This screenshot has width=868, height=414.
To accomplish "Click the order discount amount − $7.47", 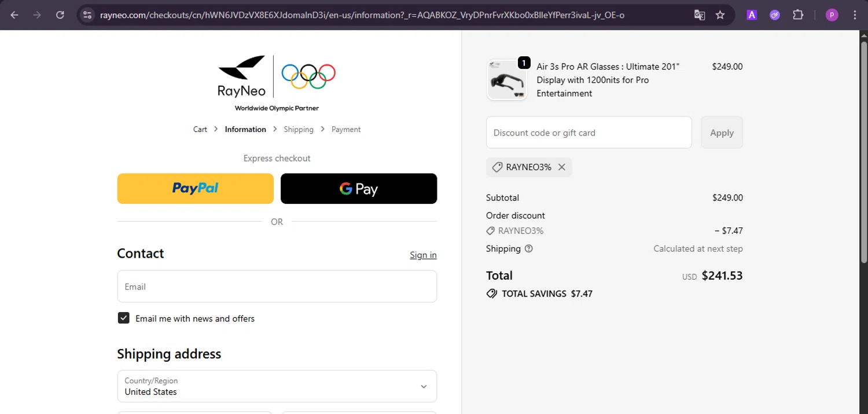I will [x=729, y=230].
